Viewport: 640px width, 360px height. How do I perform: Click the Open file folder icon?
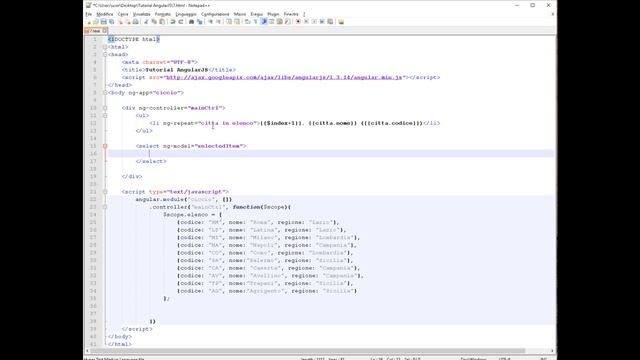(96, 22)
